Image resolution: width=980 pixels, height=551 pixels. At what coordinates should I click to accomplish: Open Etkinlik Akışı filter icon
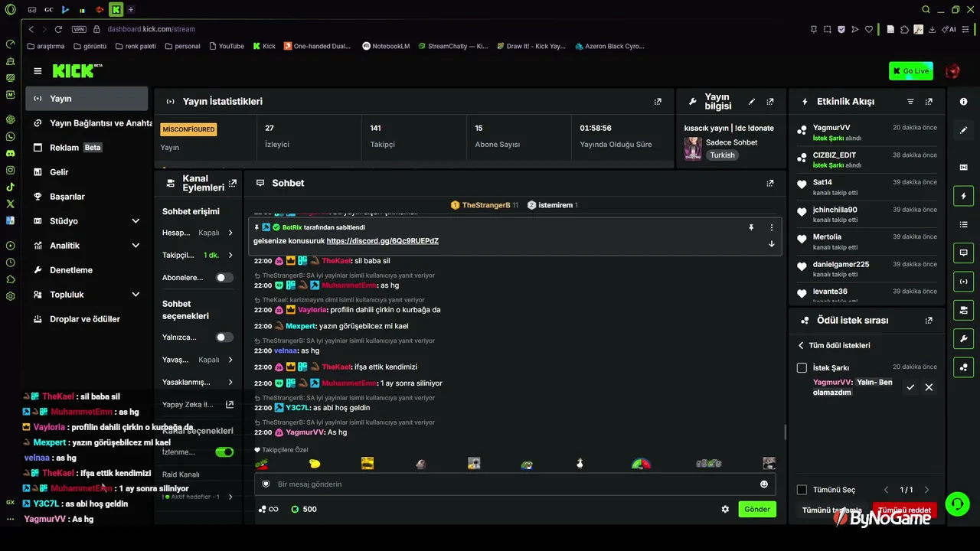[910, 102]
